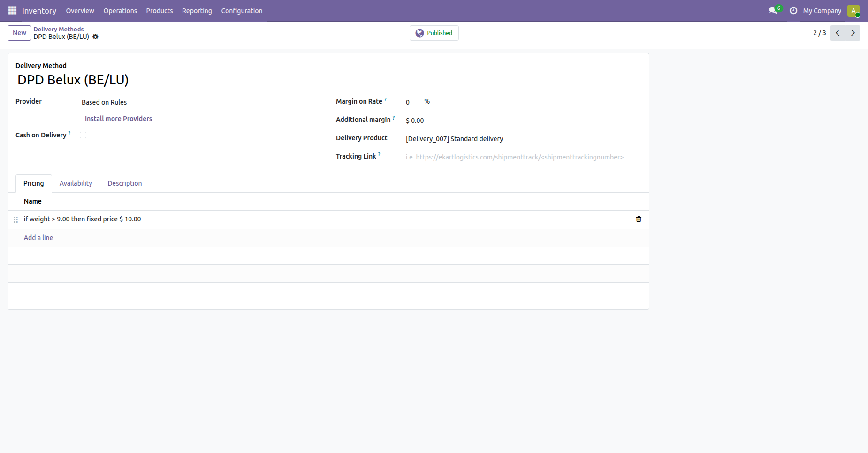The image size is (868, 453).
Task: Select the Pricing tab
Action: pyautogui.click(x=34, y=183)
